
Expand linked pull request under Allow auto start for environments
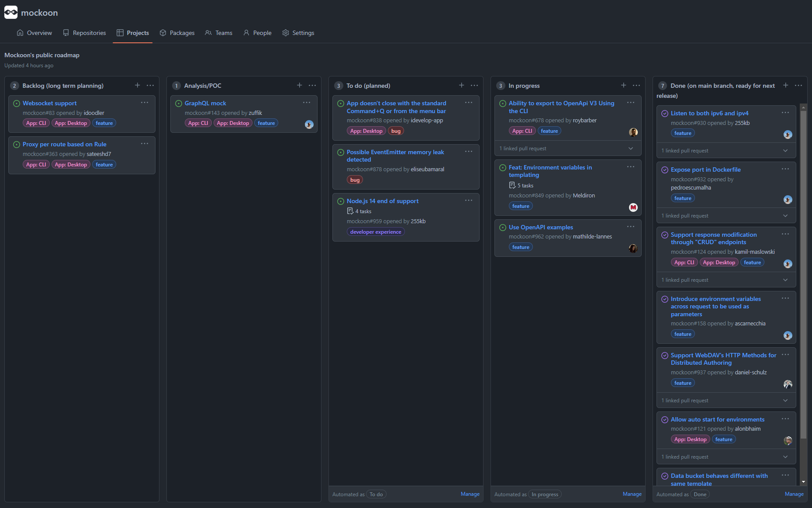click(785, 456)
